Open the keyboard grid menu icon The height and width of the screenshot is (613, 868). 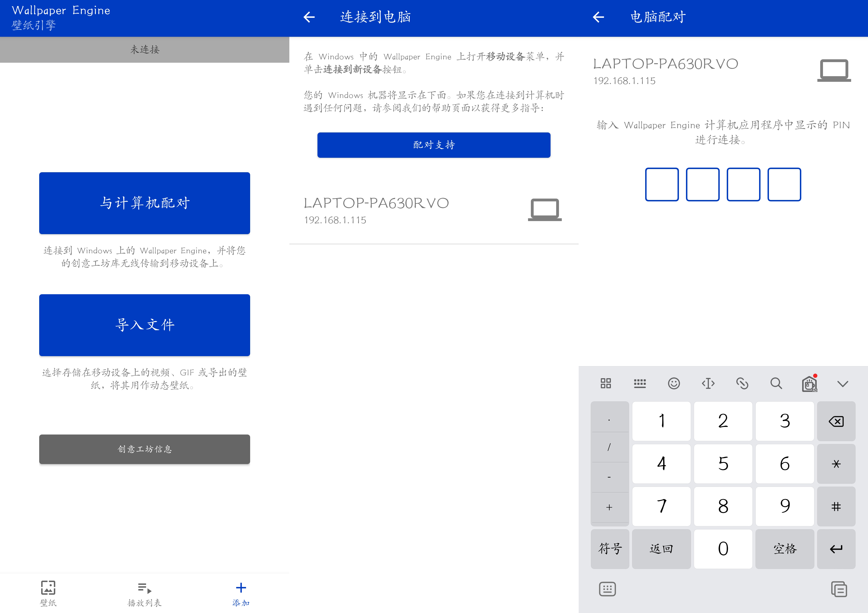[606, 383]
